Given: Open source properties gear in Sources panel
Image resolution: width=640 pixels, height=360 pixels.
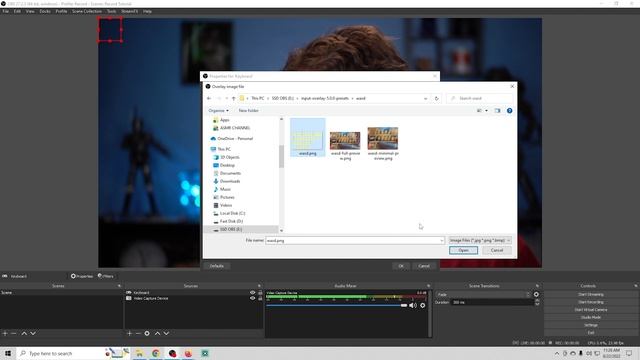Looking at the screenshot, I should point(147,333).
